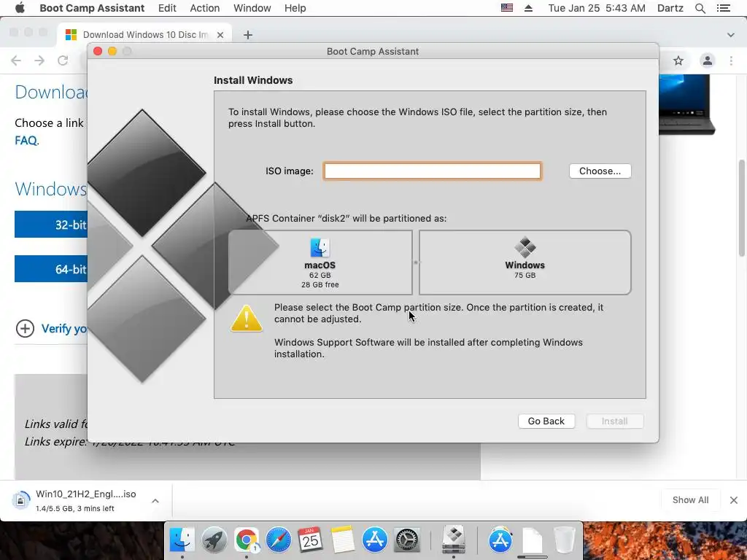Image resolution: width=747 pixels, height=560 pixels.
Task: Click the yellow warning triangle icon
Action: (247, 318)
